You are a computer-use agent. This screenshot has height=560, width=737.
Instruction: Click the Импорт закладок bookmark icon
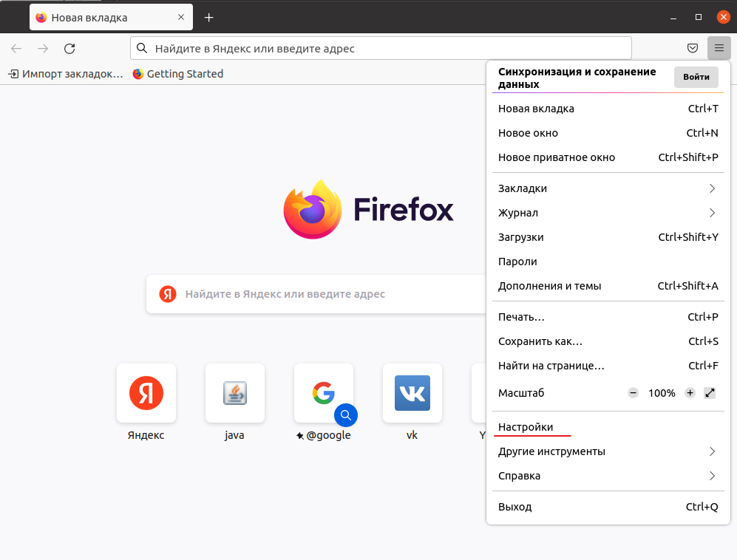click(x=13, y=74)
